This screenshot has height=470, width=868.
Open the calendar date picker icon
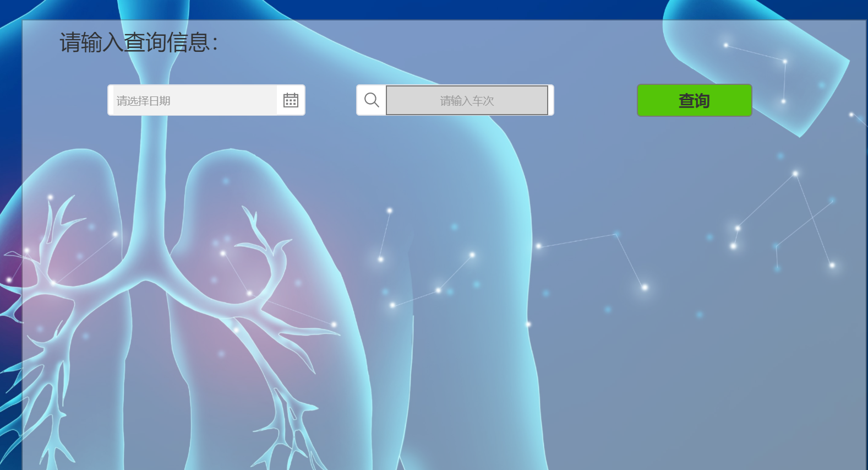(291, 100)
